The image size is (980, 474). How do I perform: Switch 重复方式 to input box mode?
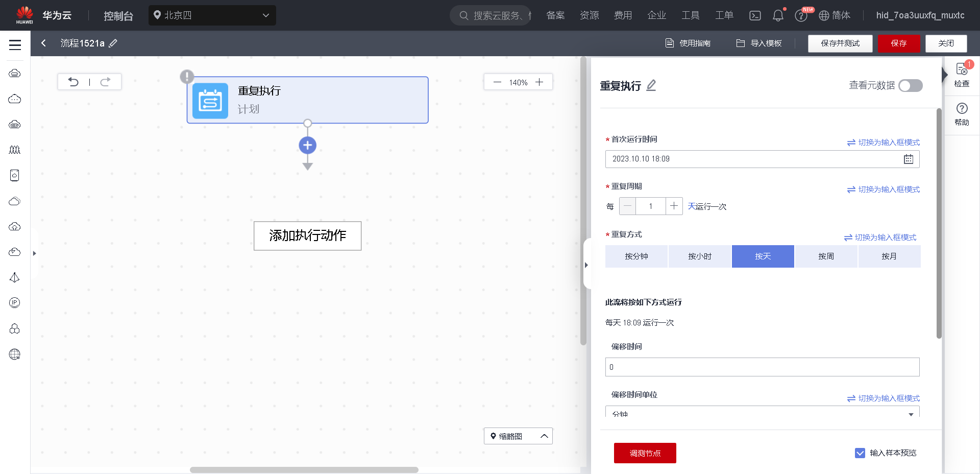coord(880,238)
